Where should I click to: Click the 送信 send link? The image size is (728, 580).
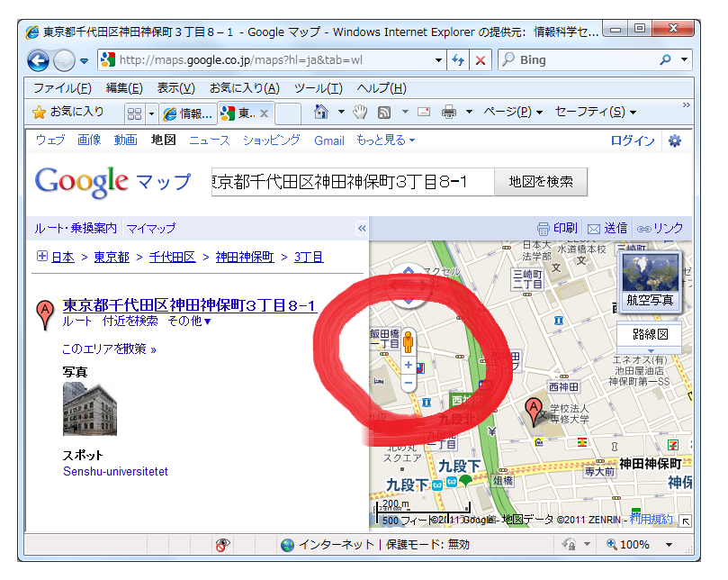point(607,228)
